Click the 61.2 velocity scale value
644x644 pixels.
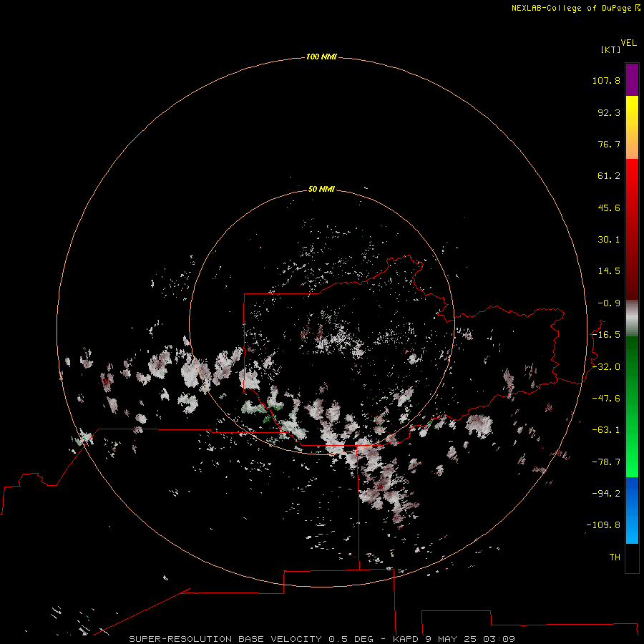click(x=609, y=176)
